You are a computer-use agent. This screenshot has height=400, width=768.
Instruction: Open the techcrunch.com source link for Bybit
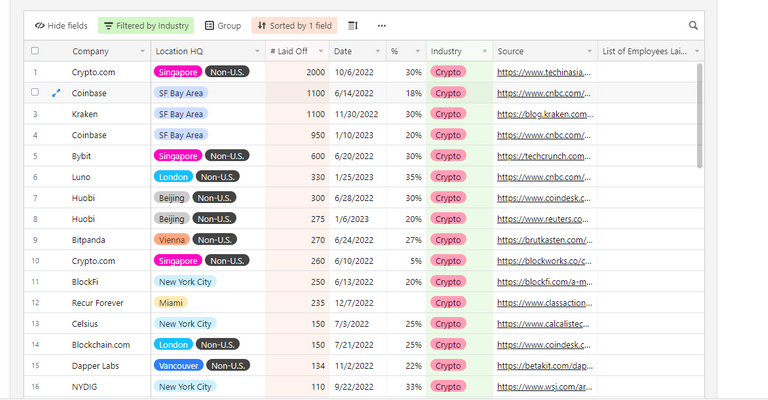pos(544,156)
